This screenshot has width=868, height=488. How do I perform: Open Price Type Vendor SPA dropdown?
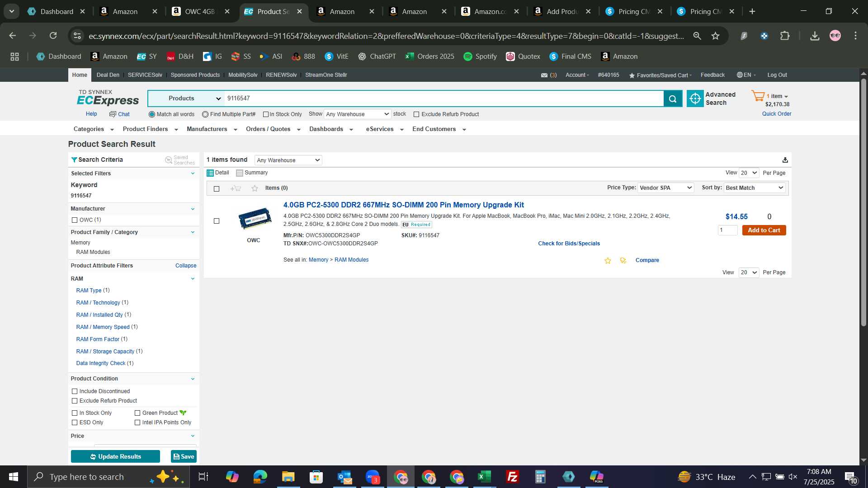coord(665,188)
